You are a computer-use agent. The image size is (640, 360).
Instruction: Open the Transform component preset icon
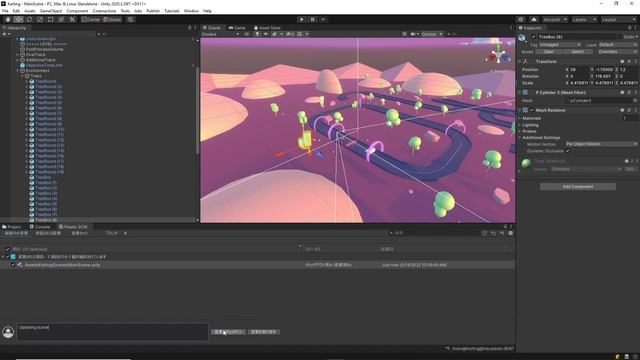pyautogui.click(x=629, y=61)
